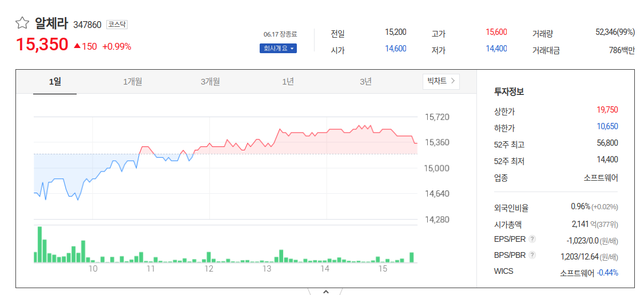This screenshot has width=644, height=295.
Task: Click the 외국인비율 value 0.96%
Action: (581, 206)
